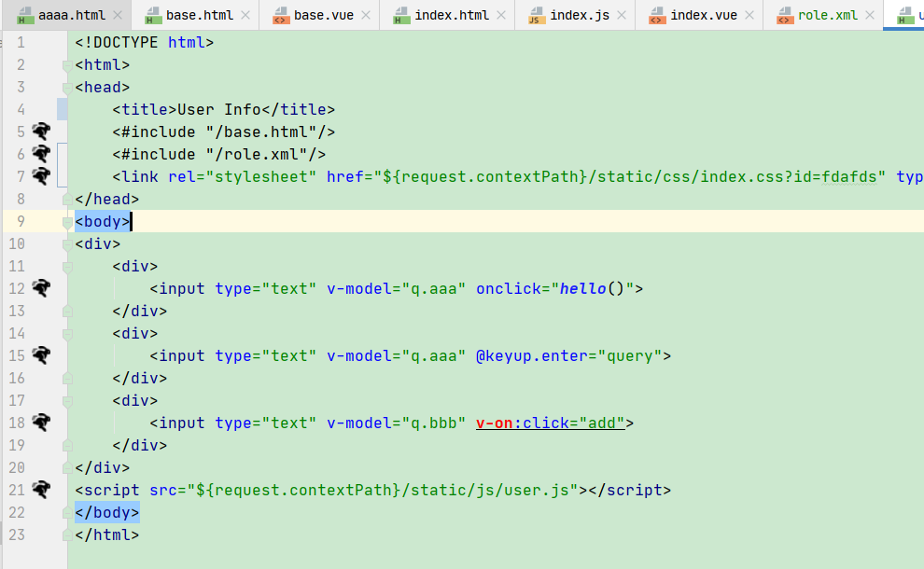
Task: Collapse the div fold on line 14
Action: pyautogui.click(x=67, y=334)
